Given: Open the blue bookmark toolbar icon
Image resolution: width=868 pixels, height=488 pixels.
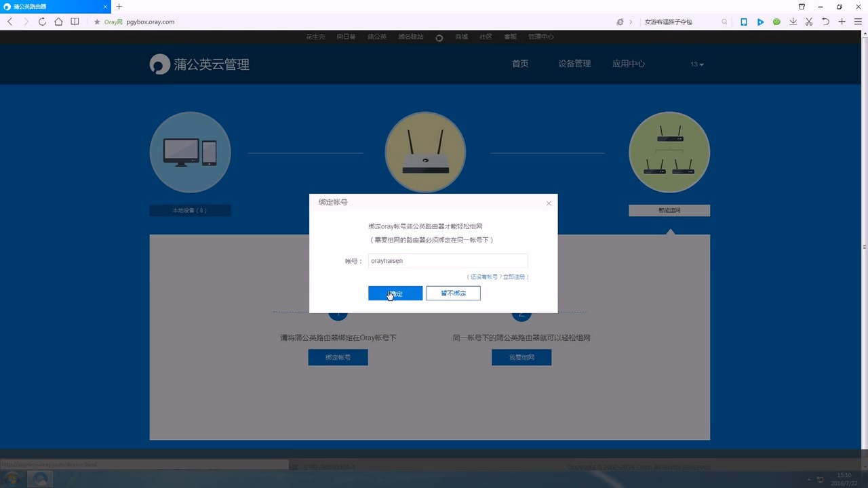Looking at the screenshot, I should click(x=744, y=22).
